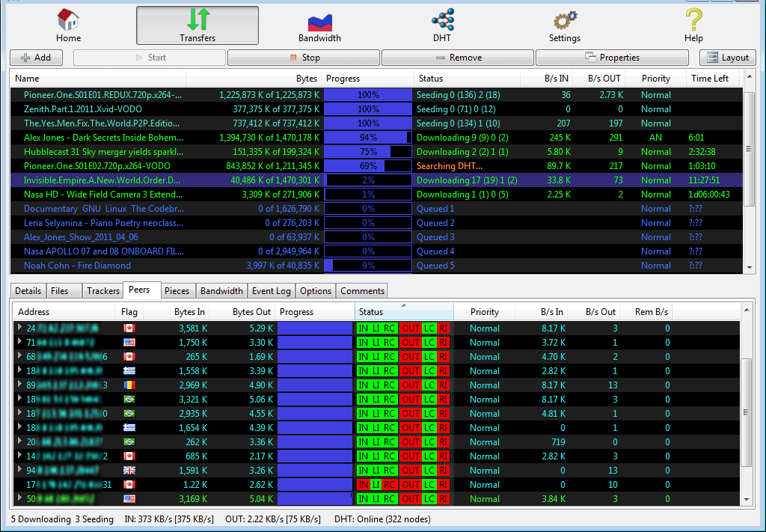Switch to the Transfers view

pyautogui.click(x=197, y=25)
